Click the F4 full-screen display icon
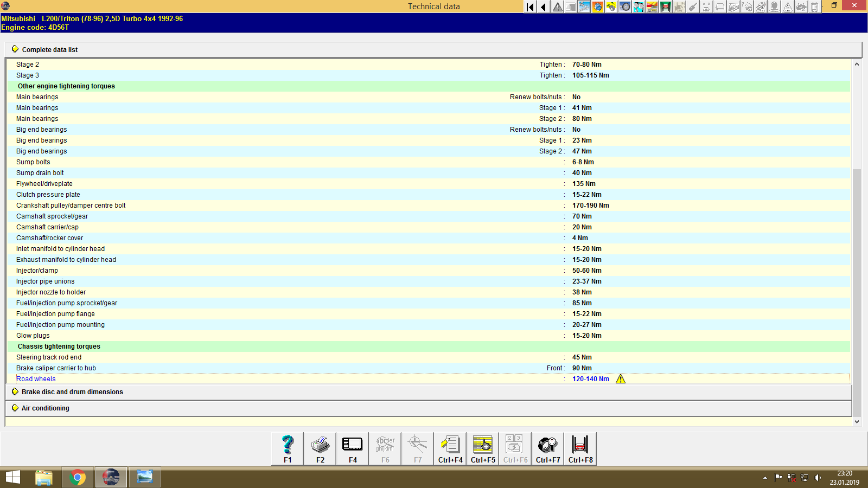868x488 pixels. tap(352, 448)
